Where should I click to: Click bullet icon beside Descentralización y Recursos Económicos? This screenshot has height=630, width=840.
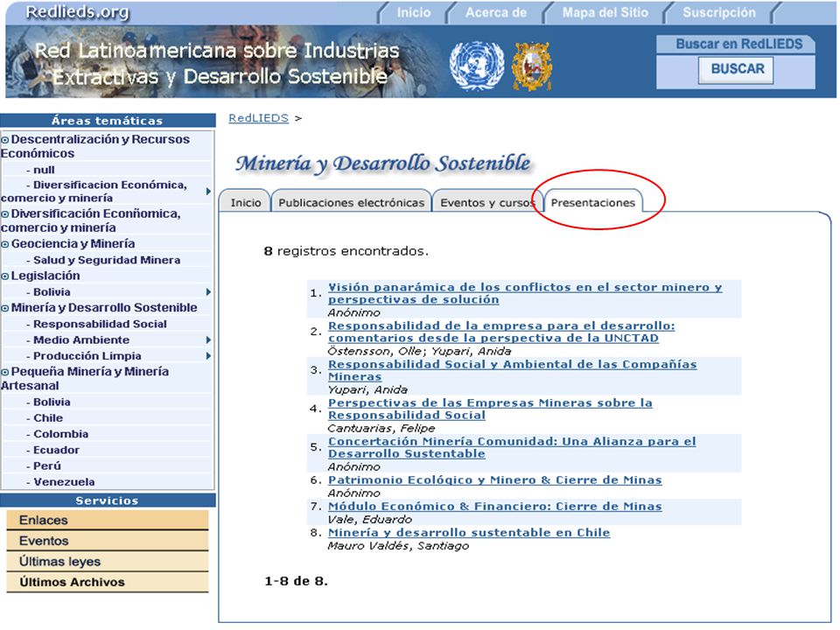click(5, 140)
